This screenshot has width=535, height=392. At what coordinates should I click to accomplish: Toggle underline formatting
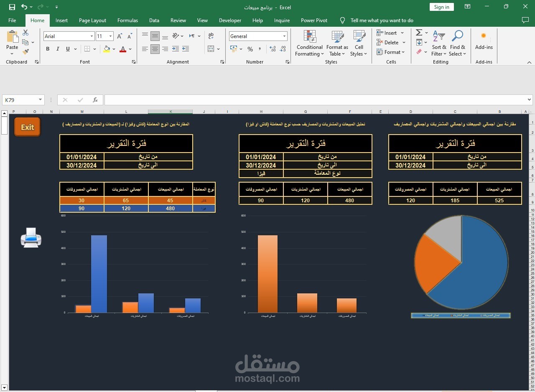click(67, 49)
